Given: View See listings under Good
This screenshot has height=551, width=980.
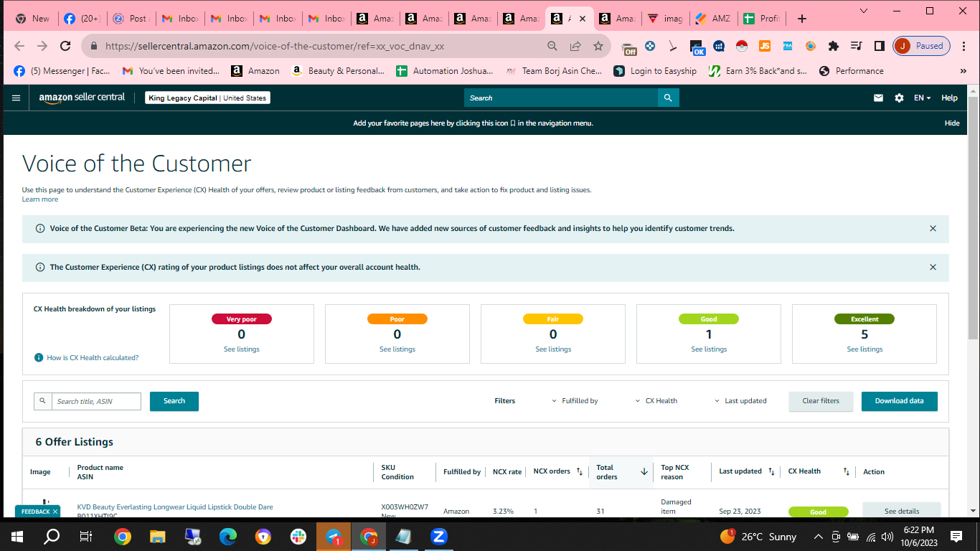Looking at the screenshot, I should (x=709, y=349).
